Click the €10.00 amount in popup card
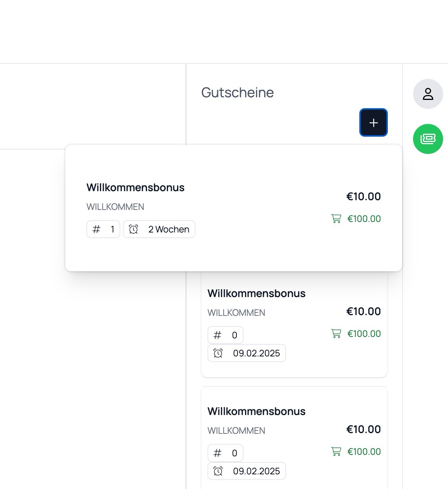The image size is (448, 489). [363, 196]
